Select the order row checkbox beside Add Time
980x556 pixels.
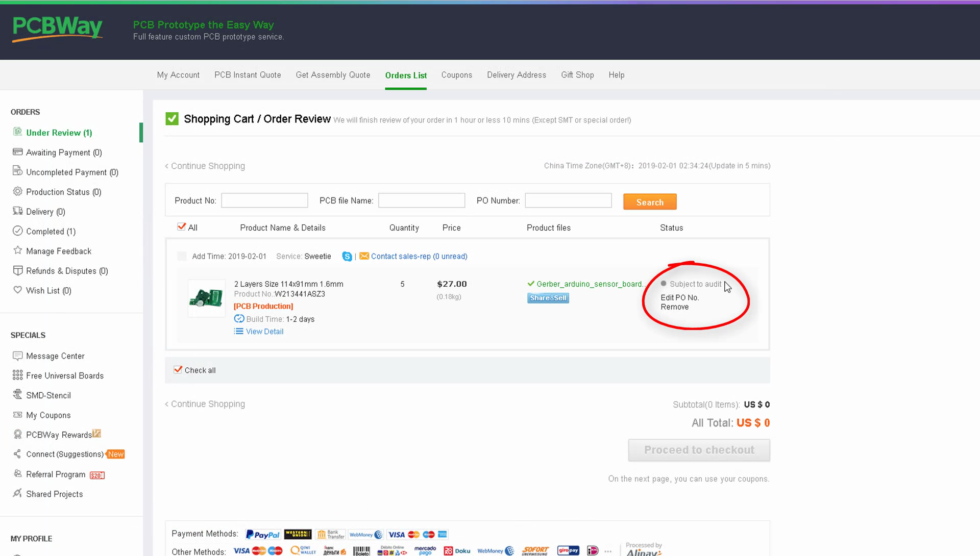point(182,256)
